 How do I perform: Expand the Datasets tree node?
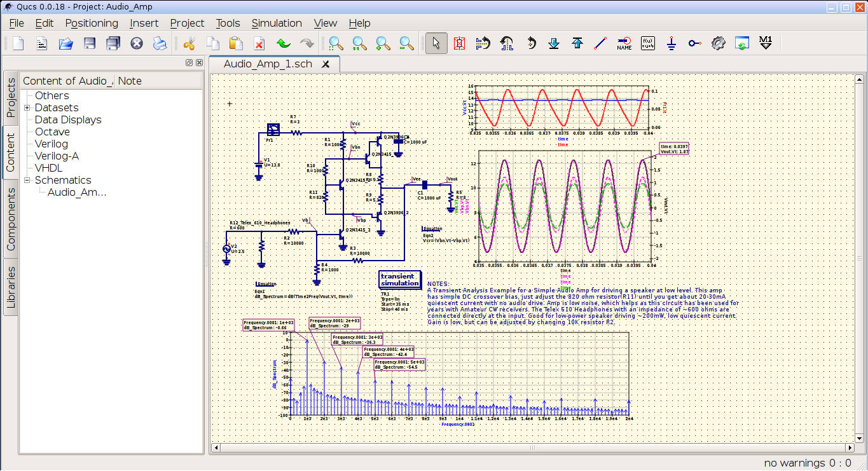[x=27, y=108]
